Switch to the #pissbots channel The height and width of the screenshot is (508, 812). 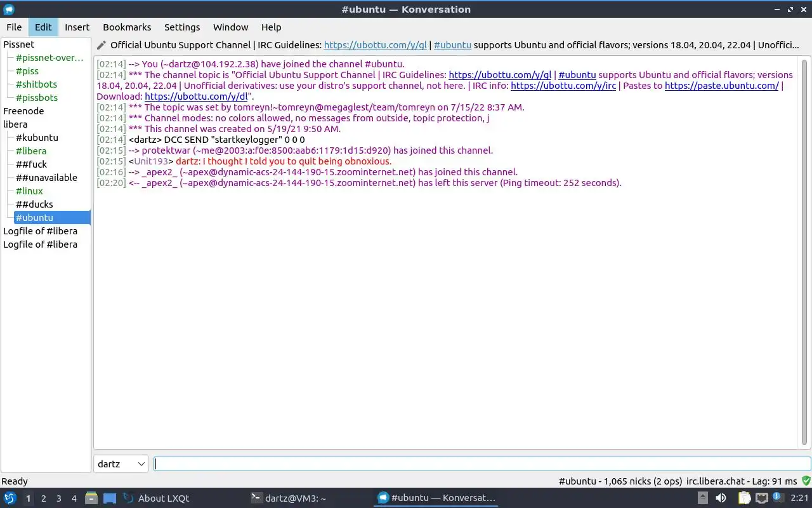(x=37, y=98)
